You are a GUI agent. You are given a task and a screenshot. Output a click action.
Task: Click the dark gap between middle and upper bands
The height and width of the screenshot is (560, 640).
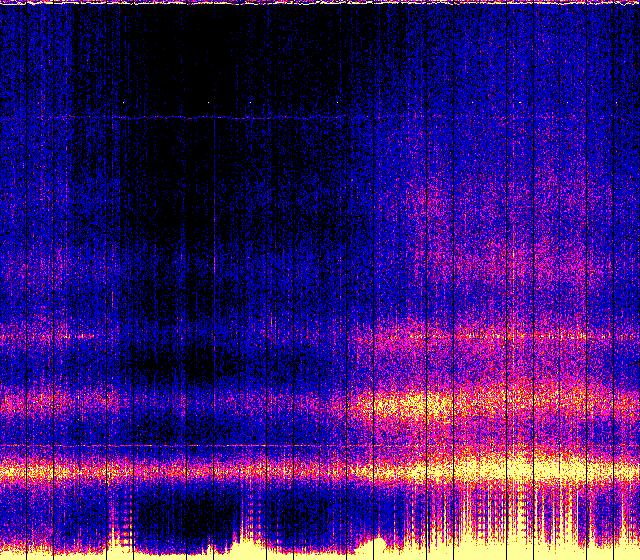pos(200,368)
